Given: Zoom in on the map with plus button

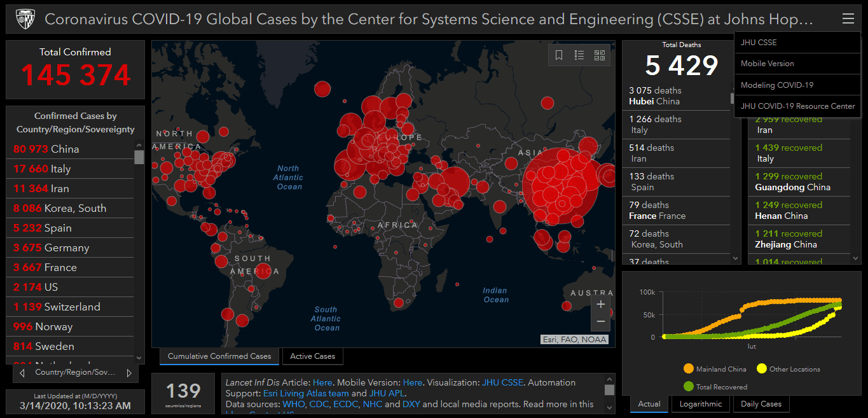Looking at the screenshot, I should pyautogui.click(x=601, y=304).
